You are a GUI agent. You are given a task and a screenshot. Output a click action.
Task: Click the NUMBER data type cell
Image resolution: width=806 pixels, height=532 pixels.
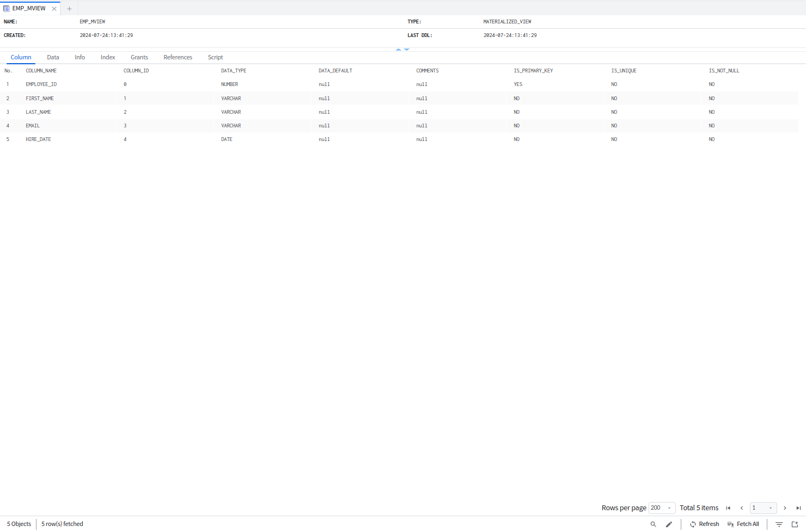pyautogui.click(x=230, y=84)
